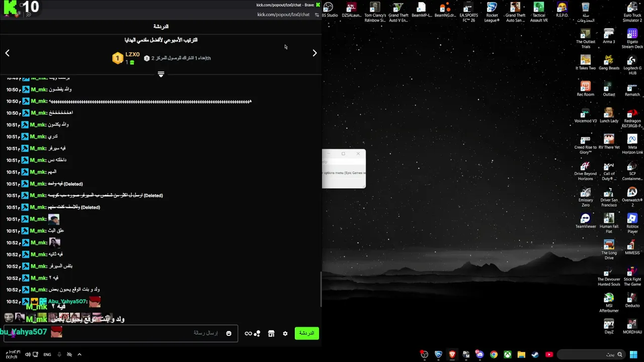The image size is (644, 362).
Task: Open Discord from the taskbar
Action: (479, 354)
